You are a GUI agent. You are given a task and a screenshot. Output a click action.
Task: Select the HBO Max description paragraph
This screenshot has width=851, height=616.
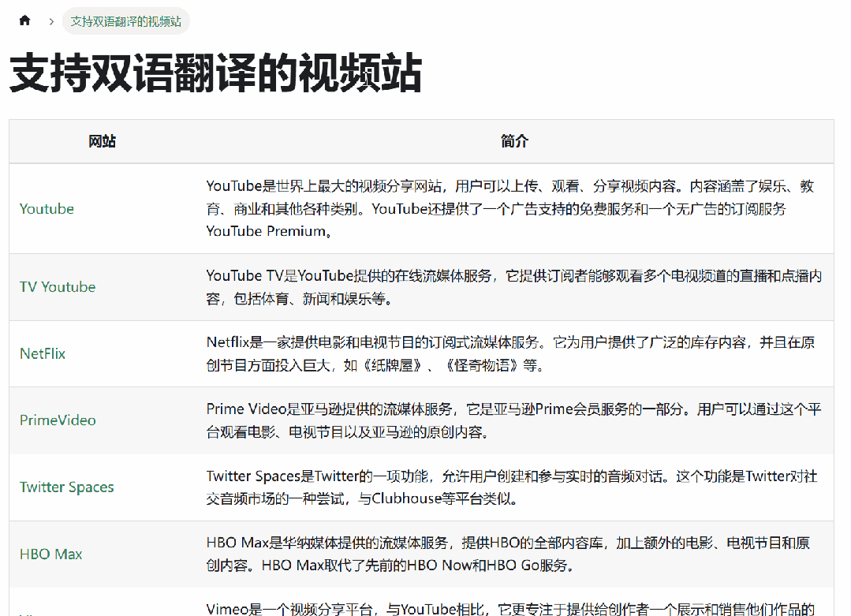tap(508, 554)
